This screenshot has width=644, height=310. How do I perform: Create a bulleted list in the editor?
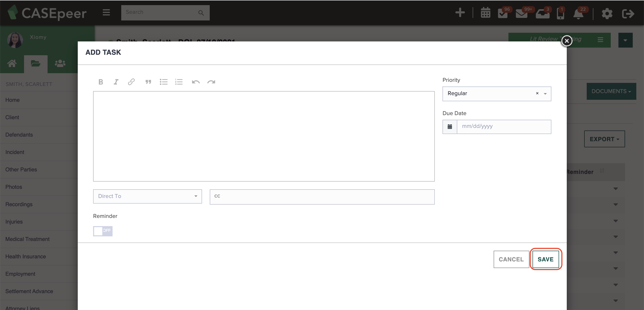163,82
